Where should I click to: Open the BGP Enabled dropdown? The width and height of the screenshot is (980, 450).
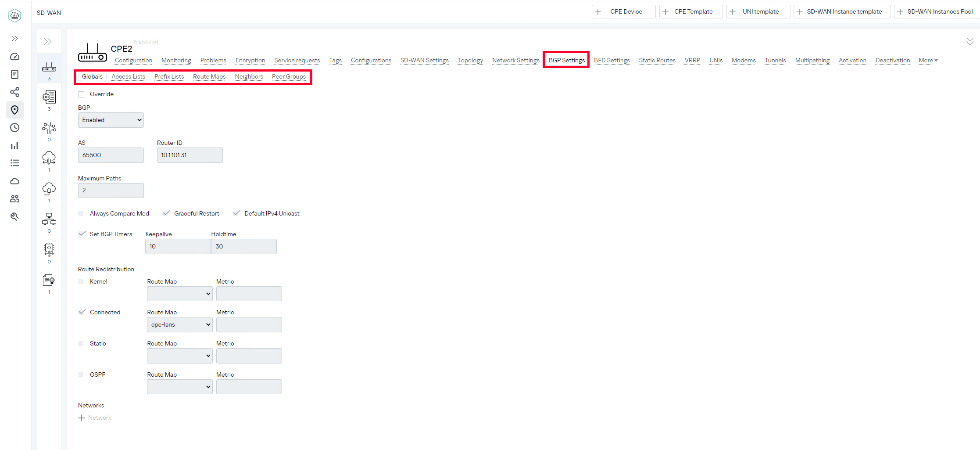pyautogui.click(x=111, y=120)
